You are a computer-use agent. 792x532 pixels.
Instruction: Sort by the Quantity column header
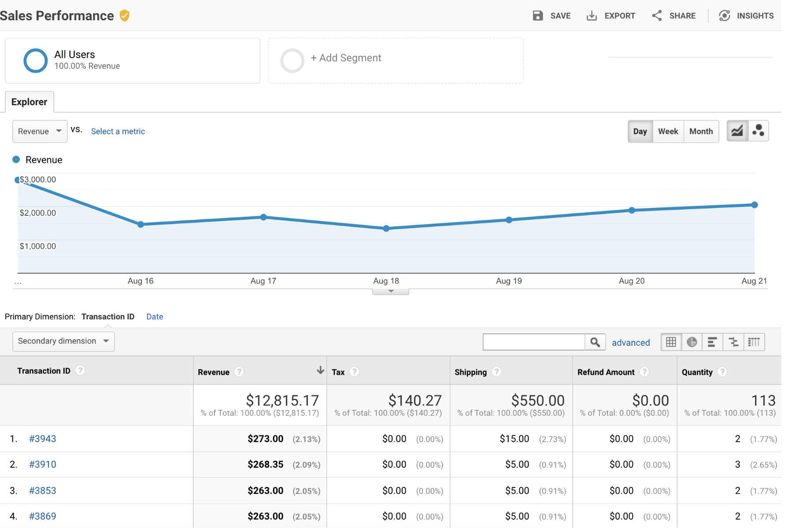(697, 372)
